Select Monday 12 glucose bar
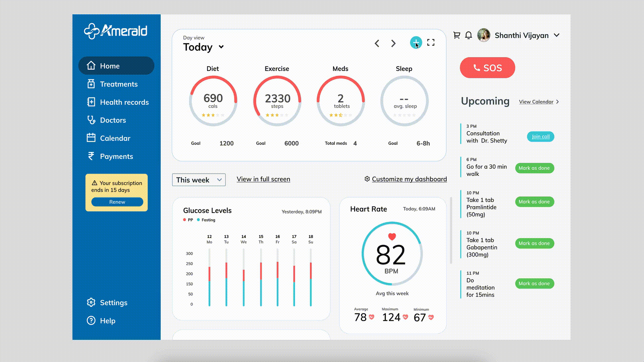 (209, 277)
